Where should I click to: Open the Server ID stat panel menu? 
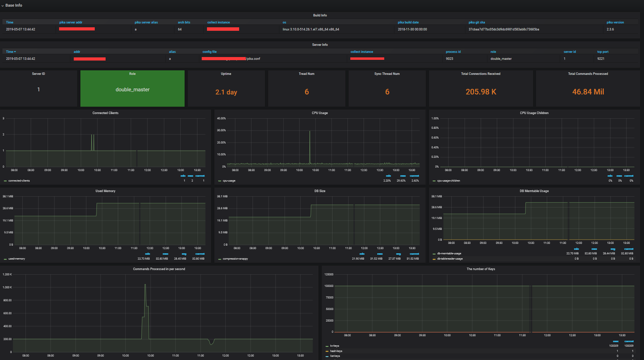tap(38, 74)
